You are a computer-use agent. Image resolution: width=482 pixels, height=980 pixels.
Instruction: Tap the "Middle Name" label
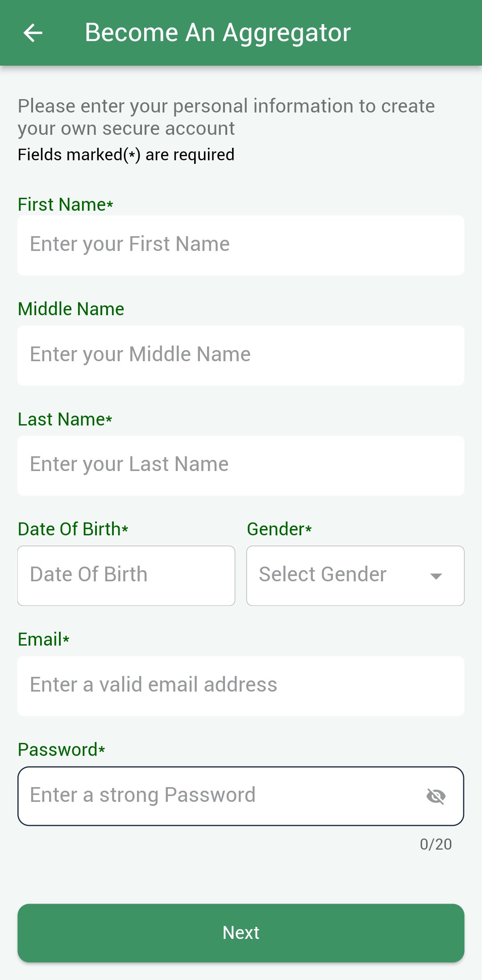[71, 309]
